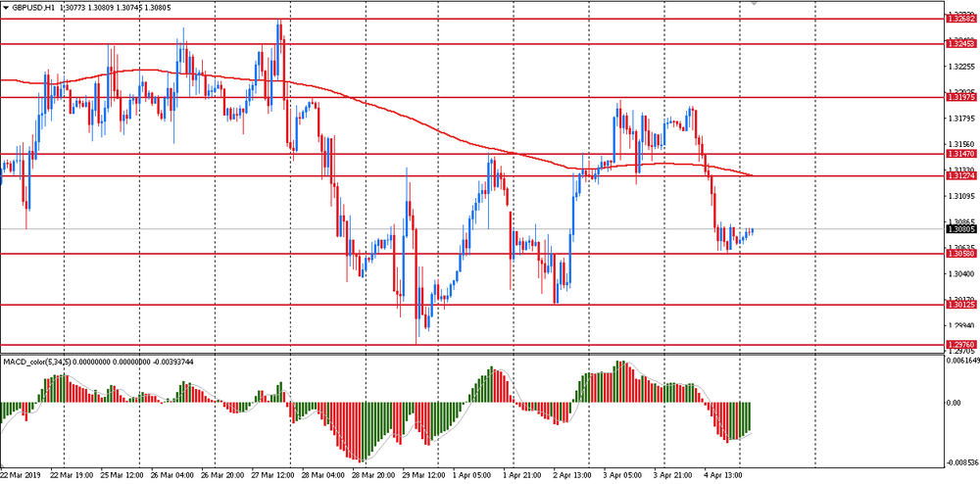
Task: Click the 1.31274 red price label
Action: click(961, 176)
